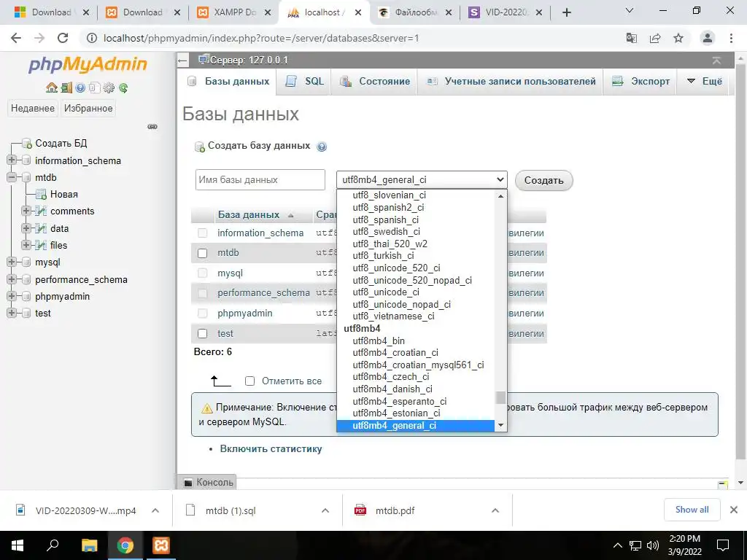Check the Отметить все checkbox

(x=249, y=381)
